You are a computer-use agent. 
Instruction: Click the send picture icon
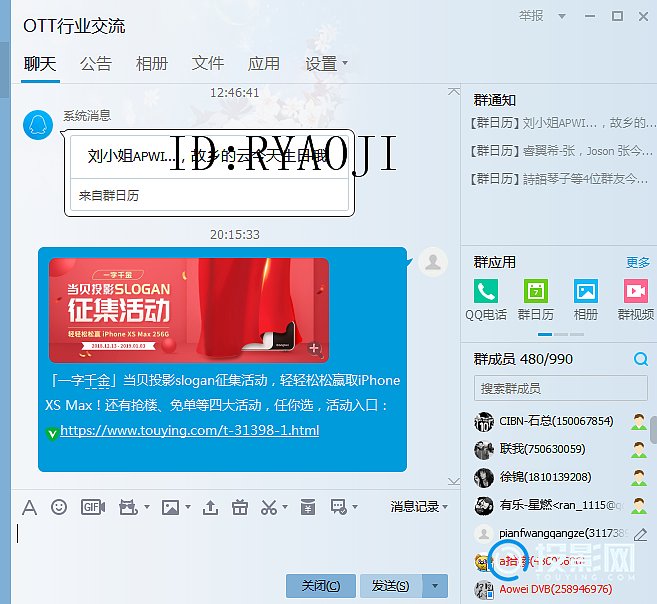tap(170, 507)
